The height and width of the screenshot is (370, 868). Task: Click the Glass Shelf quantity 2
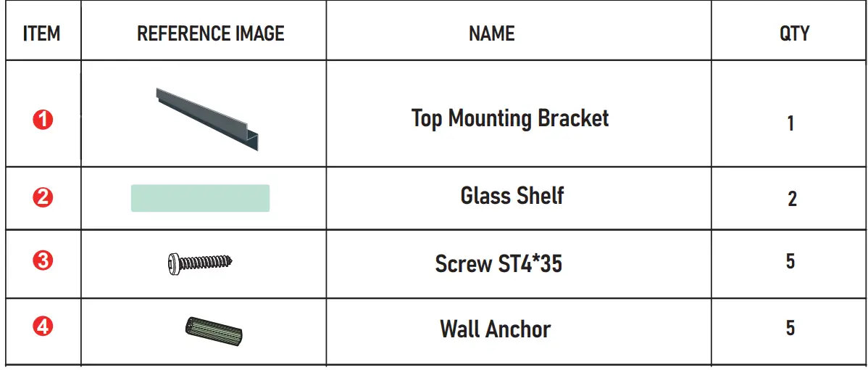[x=792, y=199]
